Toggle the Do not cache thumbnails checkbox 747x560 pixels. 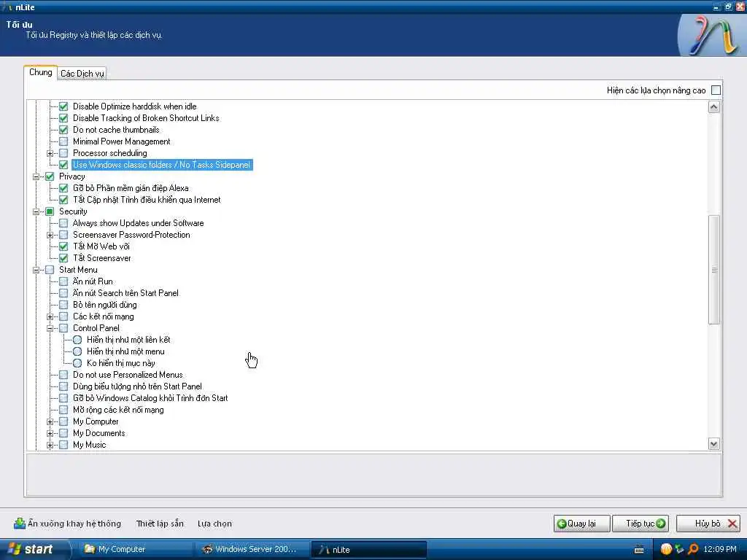pyautogui.click(x=63, y=130)
